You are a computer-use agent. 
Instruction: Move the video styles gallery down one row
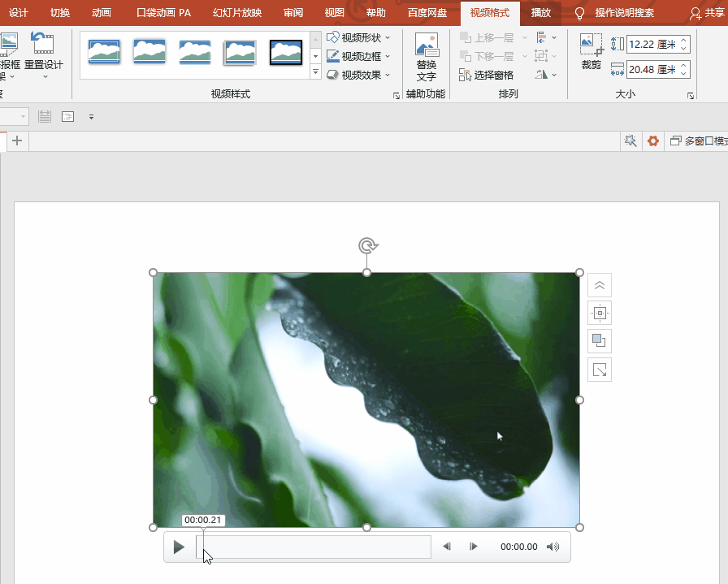[316, 56]
